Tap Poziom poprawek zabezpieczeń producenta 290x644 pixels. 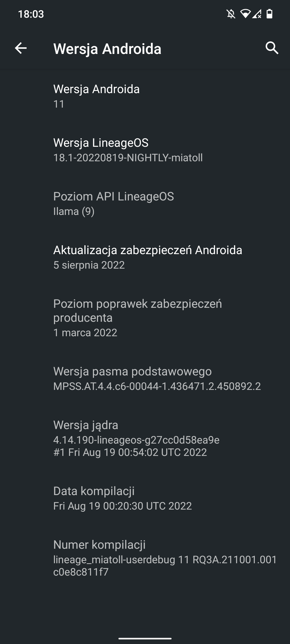point(145,318)
